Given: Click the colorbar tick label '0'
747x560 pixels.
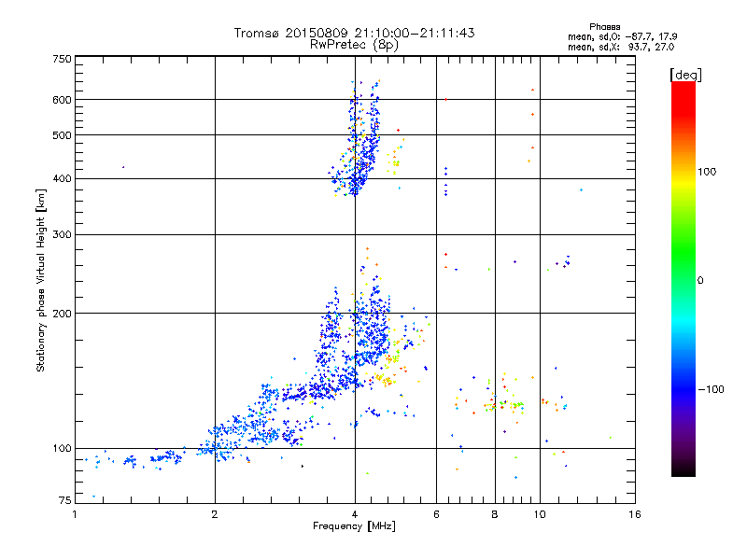Looking at the screenshot, I should tap(700, 281).
